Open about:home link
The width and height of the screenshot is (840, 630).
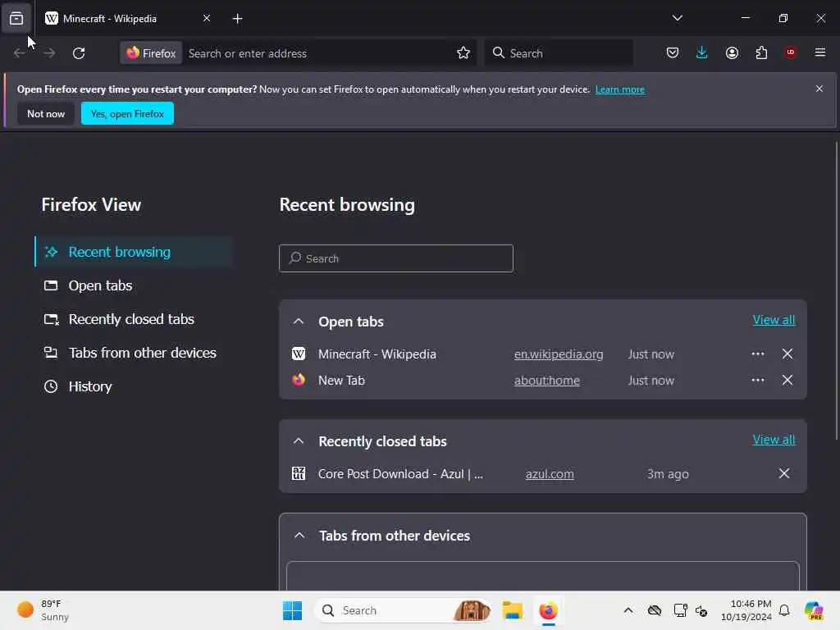click(x=547, y=381)
